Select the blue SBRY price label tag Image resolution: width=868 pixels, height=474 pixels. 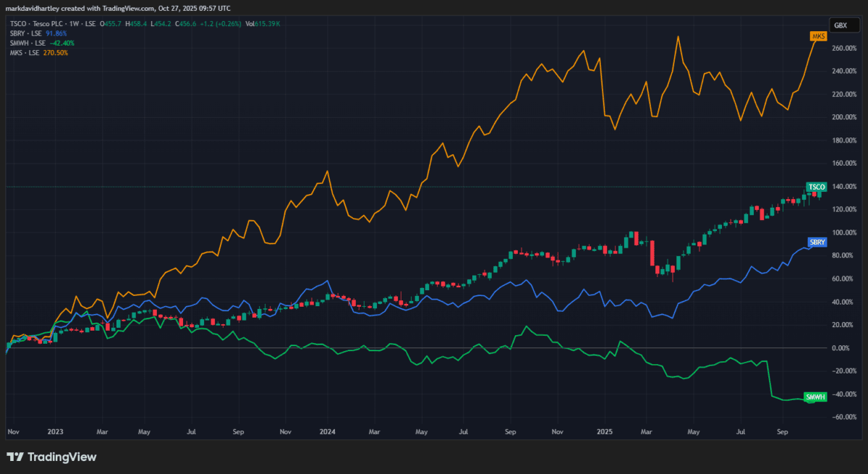click(x=817, y=242)
